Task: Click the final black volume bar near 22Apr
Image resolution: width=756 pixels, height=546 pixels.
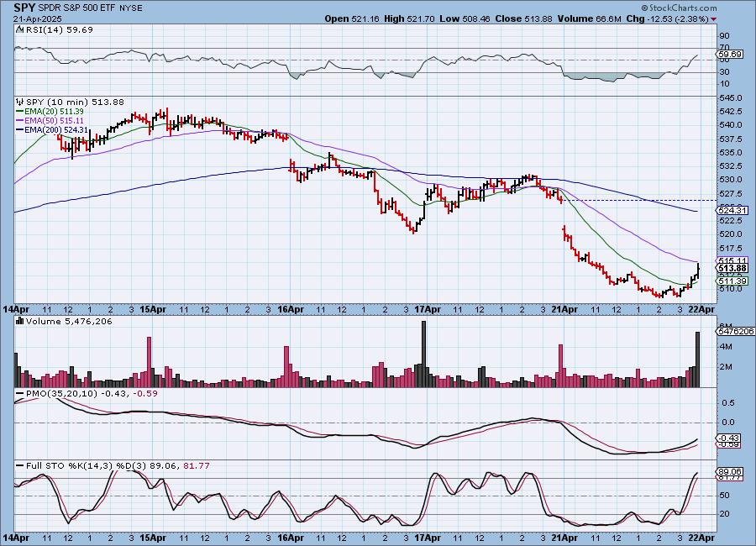Action: tap(697, 360)
